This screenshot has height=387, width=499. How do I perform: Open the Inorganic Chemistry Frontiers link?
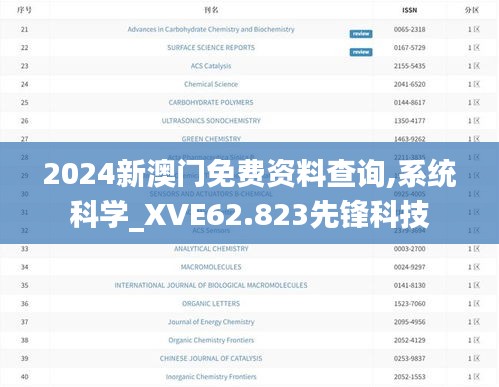pyautogui.click(x=211, y=377)
